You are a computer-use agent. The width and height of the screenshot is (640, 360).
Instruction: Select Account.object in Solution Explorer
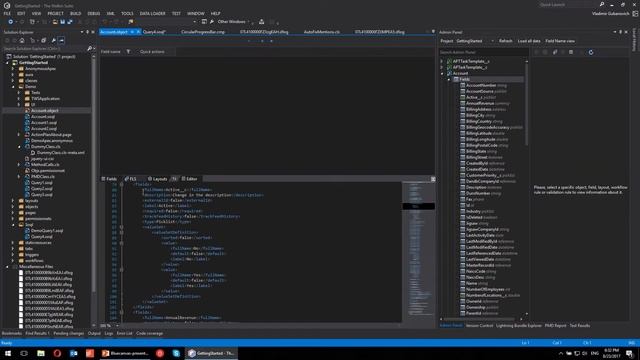[44, 111]
